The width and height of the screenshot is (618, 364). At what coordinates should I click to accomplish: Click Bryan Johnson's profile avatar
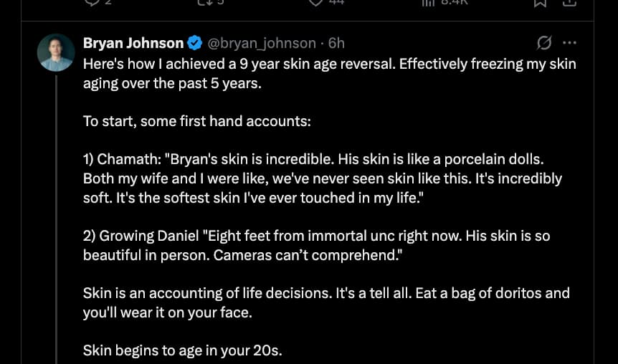(x=56, y=52)
